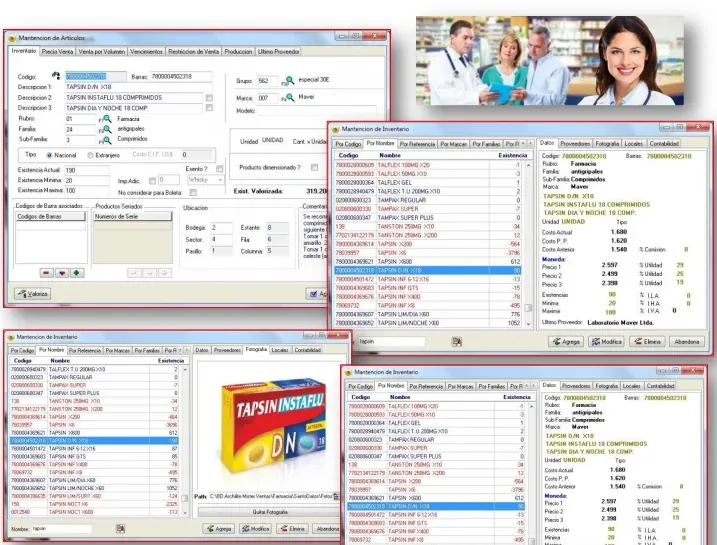
Task: Open Contabilidad tab in upper-right Inventario window
Action: coord(664,144)
